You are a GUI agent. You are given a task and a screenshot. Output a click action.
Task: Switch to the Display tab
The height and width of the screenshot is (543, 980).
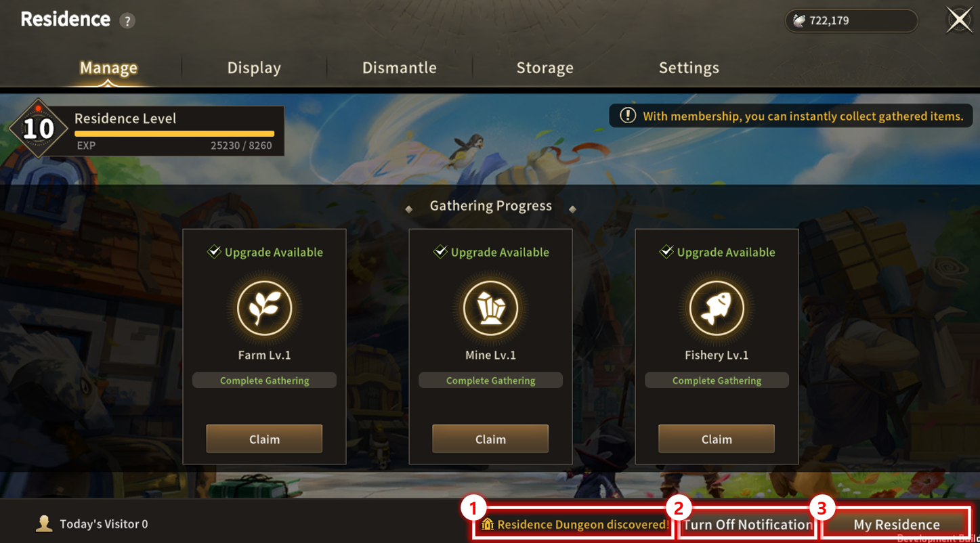254,68
